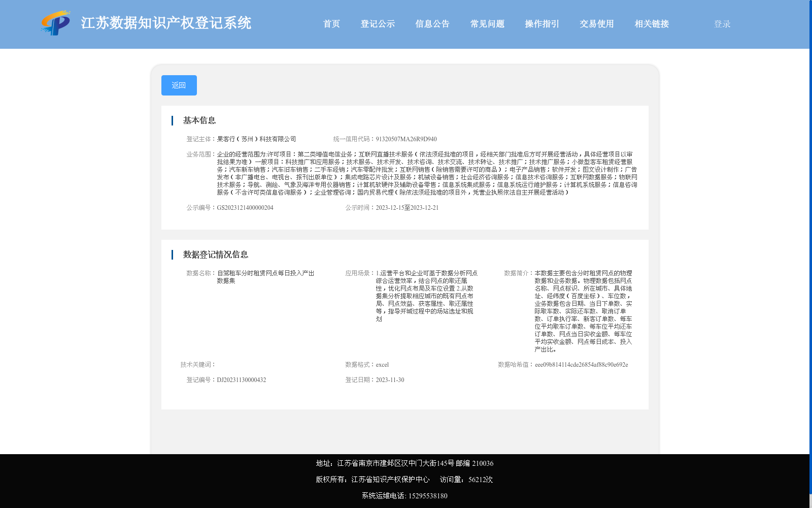
Task: Select the 常见问题 menu item
Action: pos(487,24)
